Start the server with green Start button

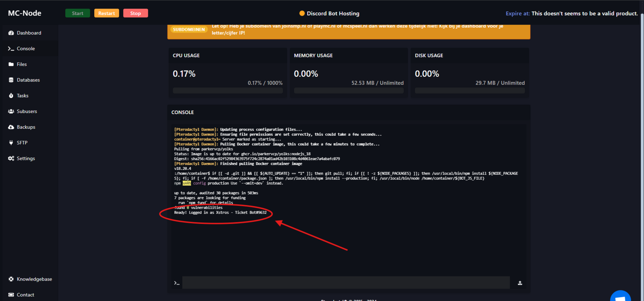78,13
